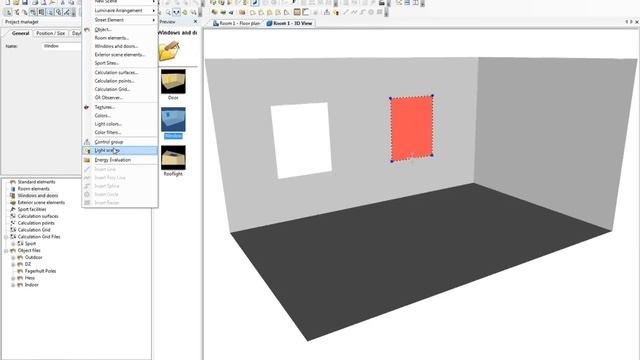
Task: Select Calculation points tree item
Action: click(36, 223)
